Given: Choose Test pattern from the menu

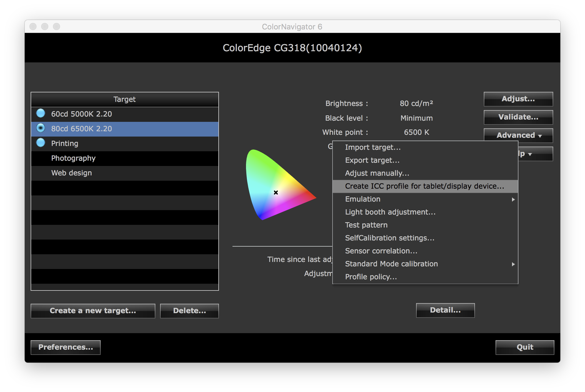Looking at the screenshot, I should pyautogui.click(x=425, y=225).
